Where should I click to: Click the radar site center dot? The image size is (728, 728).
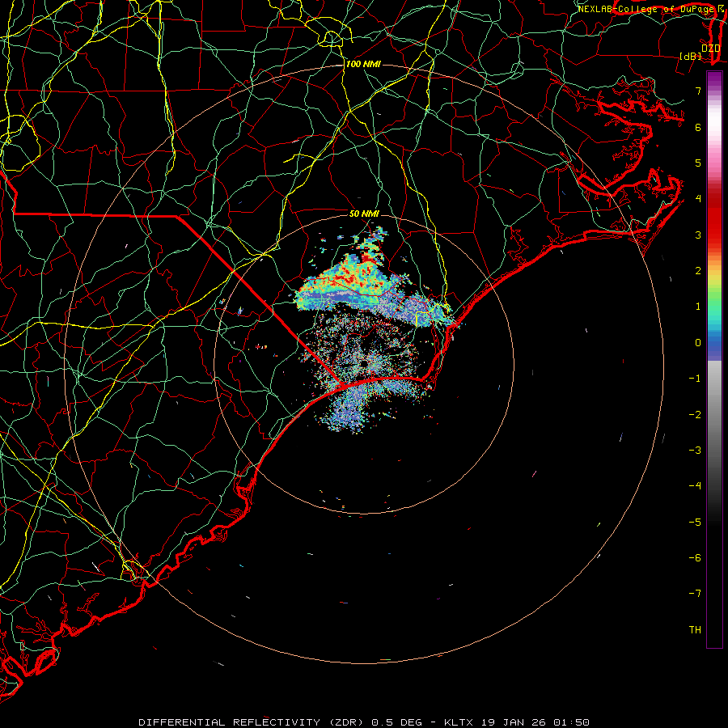(364, 363)
